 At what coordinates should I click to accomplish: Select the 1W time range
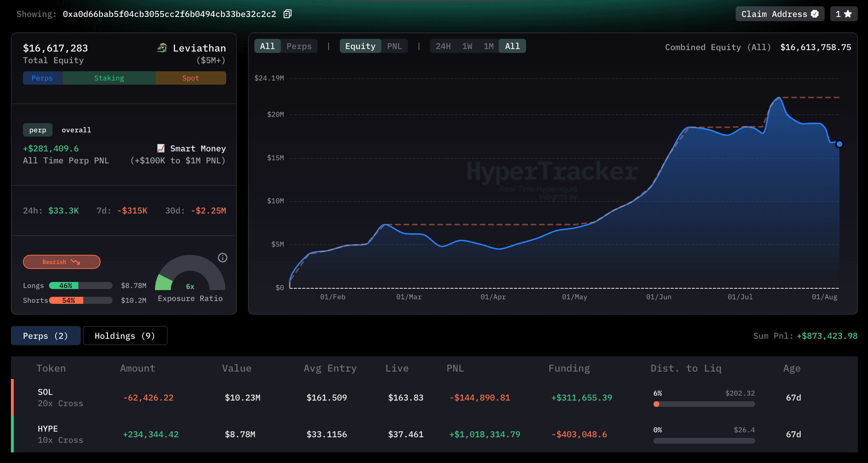click(x=468, y=46)
